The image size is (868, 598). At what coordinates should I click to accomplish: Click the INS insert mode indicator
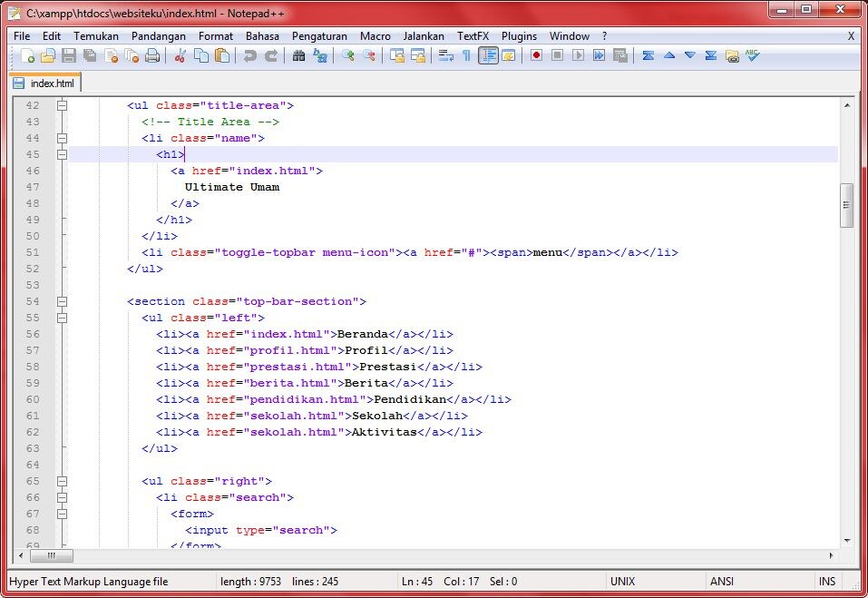(827, 582)
